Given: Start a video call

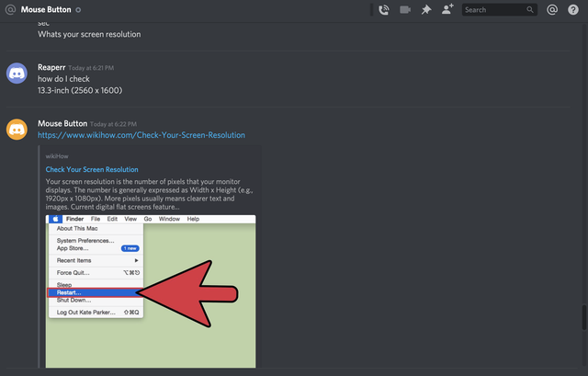Looking at the screenshot, I should pyautogui.click(x=405, y=10).
